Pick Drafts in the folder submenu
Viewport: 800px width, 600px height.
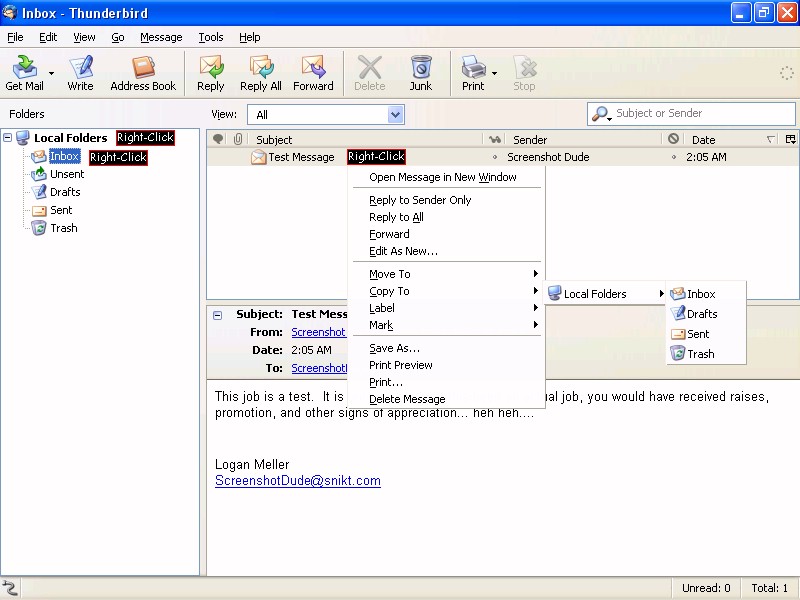[706, 314]
